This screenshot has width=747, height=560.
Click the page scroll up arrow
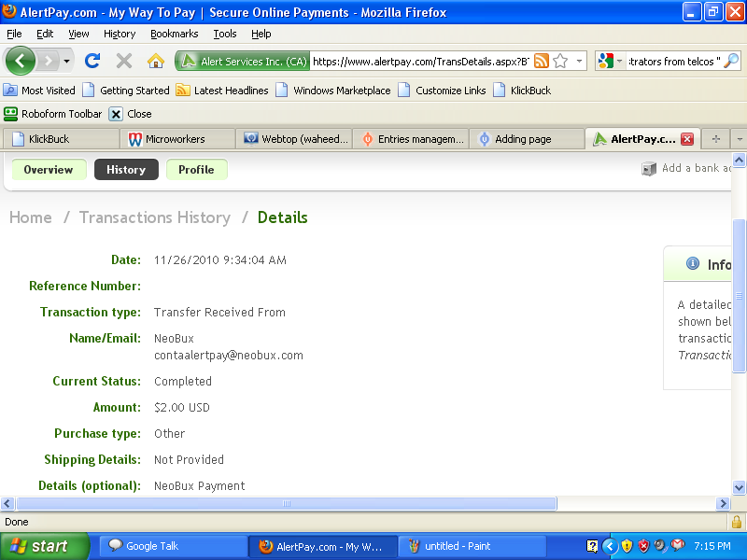click(739, 161)
